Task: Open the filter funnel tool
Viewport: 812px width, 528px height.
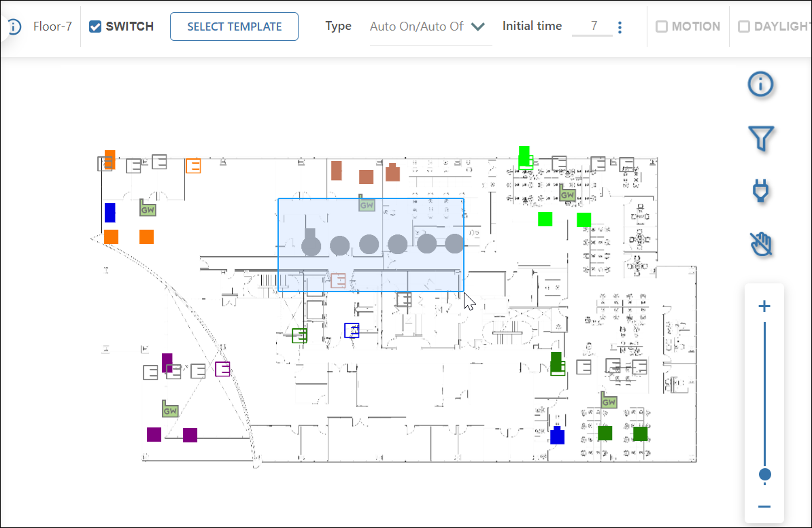Action: click(x=761, y=138)
